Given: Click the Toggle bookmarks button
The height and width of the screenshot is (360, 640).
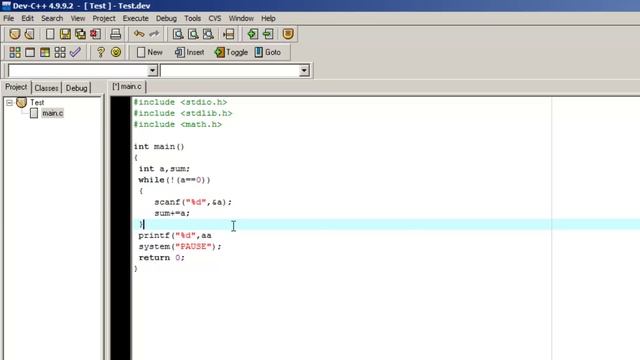Looking at the screenshot, I should pyautogui.click(x=231, y=52).
